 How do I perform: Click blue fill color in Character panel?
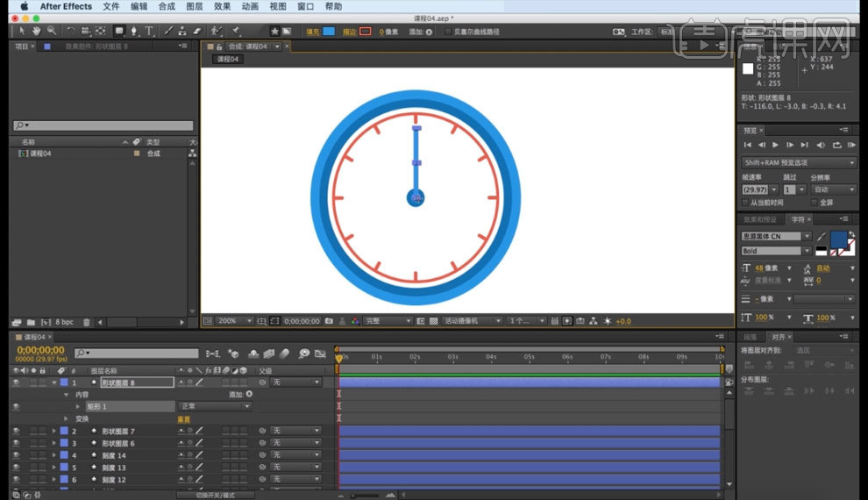(x=838, y=239)
